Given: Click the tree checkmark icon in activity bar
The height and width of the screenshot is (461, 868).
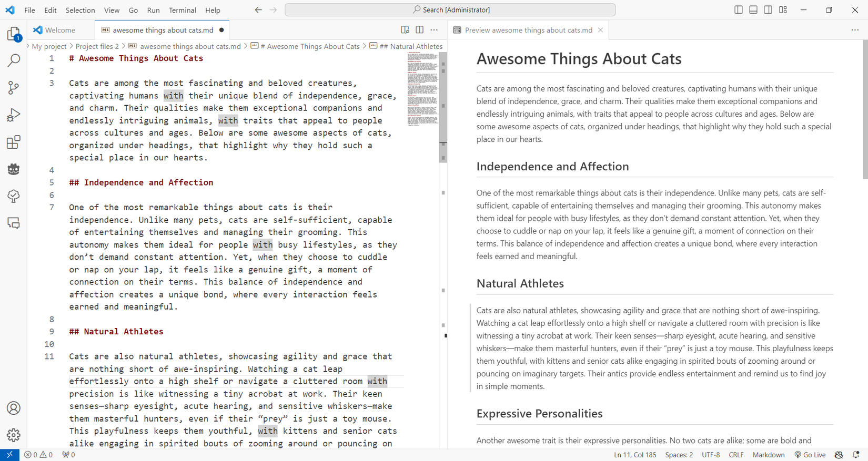Looking at the screenshot, I should point(14,196).
